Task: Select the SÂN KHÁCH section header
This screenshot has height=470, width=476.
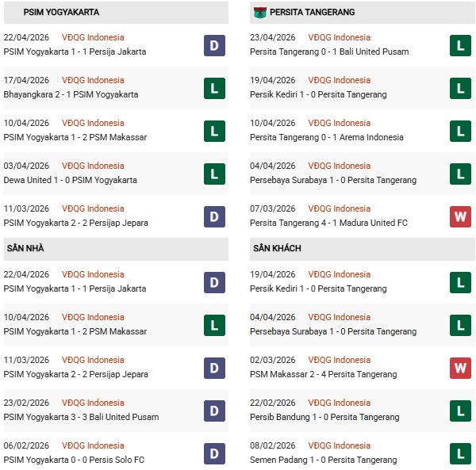Action: pos(277,249)
